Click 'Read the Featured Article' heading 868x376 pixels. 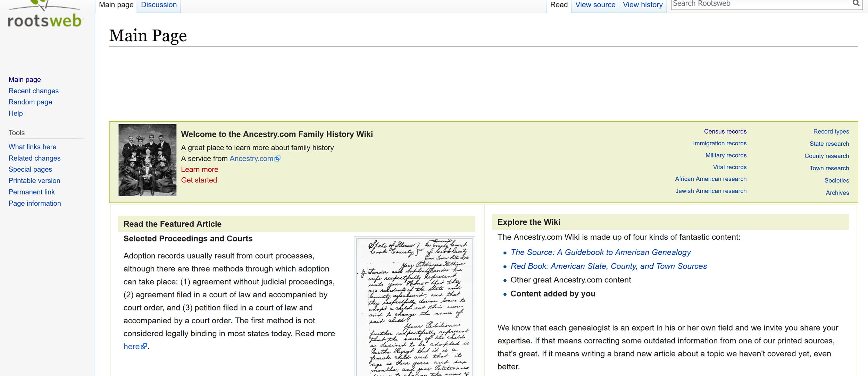pyautogui.click(x=172, y=224)
